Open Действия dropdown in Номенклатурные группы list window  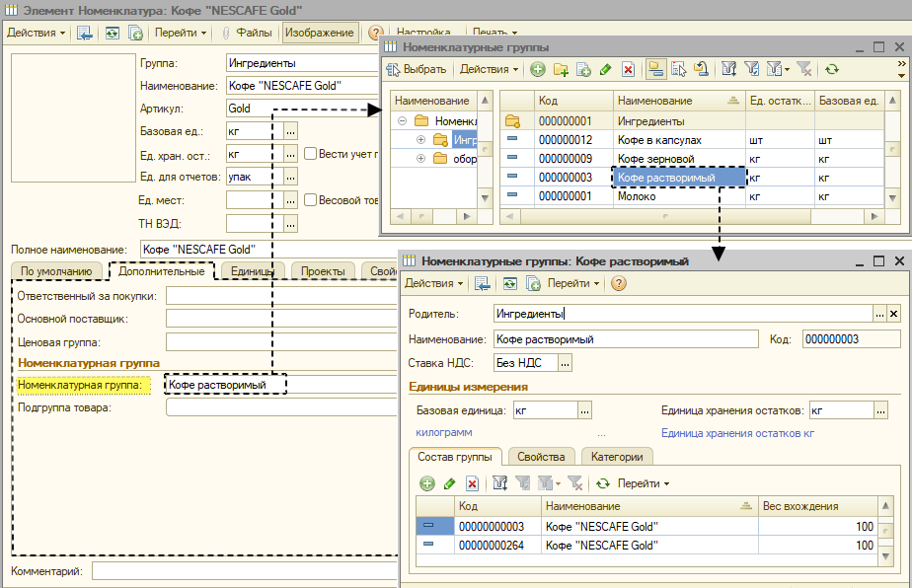coord(490,70)
